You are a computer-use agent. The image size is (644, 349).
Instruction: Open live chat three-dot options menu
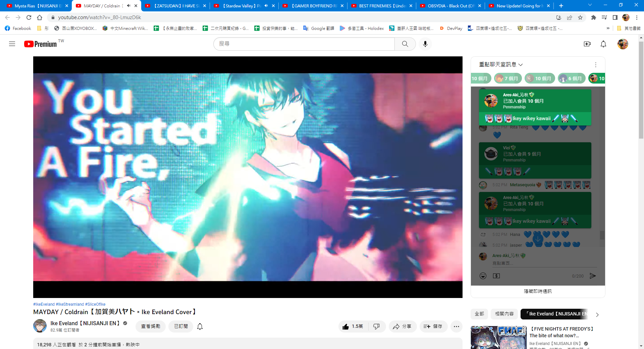point(596,64)
